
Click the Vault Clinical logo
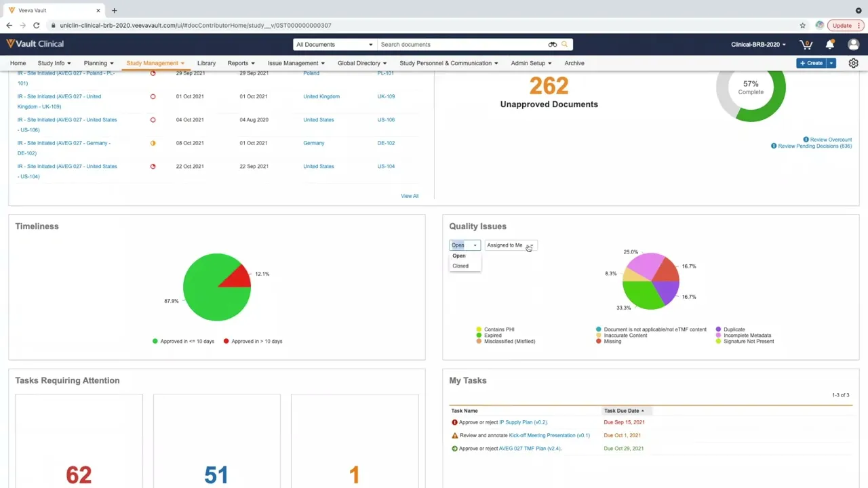point(35,44)
